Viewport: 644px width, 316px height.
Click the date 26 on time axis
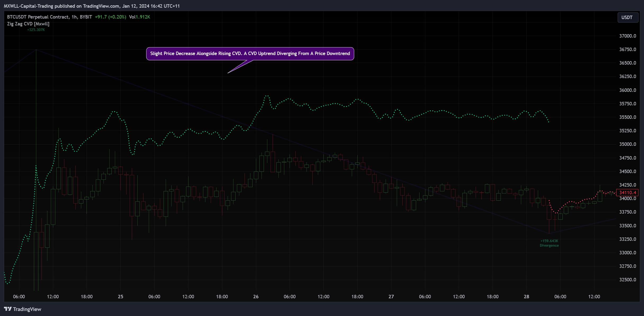(256, 297)
